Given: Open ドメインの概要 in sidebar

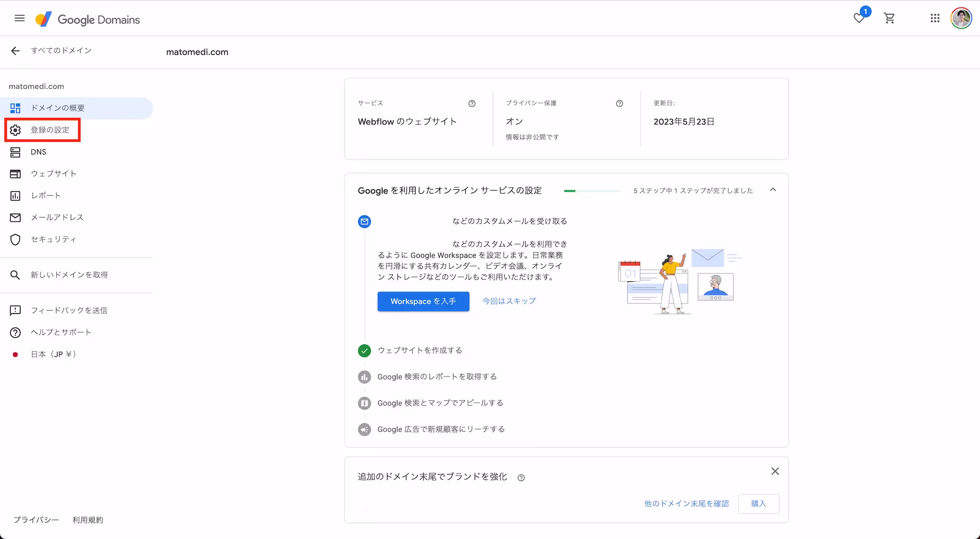Looking at the screenshot, I should [x=77, y=108].
